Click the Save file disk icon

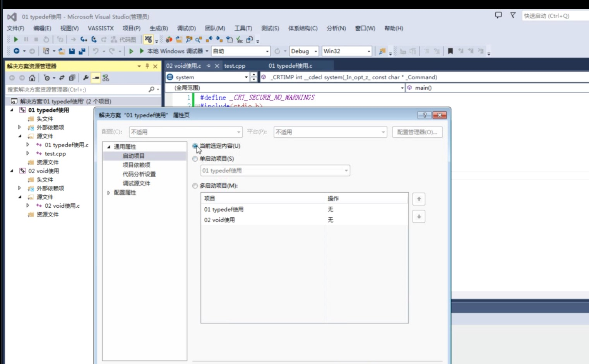pos(72,51)
